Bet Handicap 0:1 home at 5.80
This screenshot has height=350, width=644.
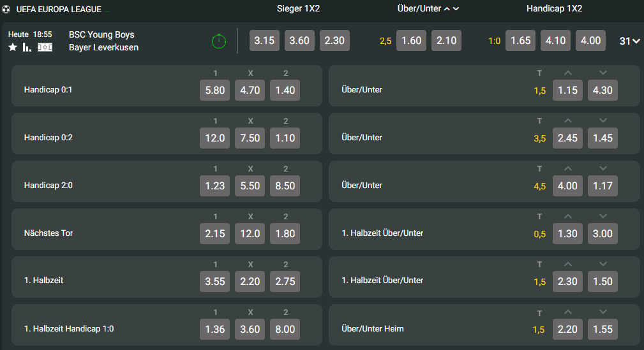215,90
